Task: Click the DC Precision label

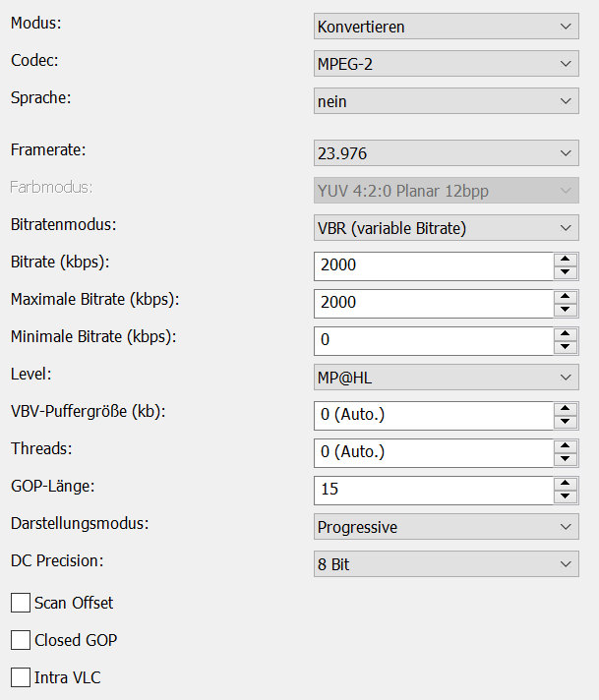Action: tap(57, 560)
